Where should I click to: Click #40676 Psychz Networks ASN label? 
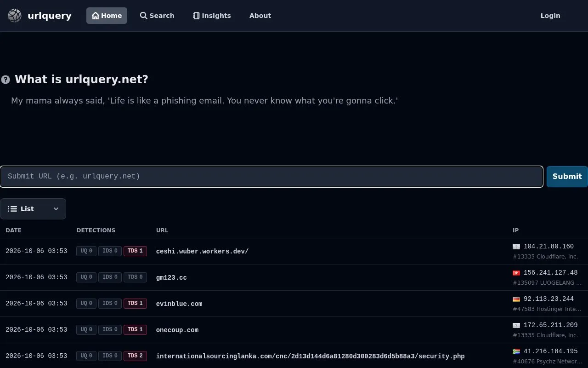(548, 362)
